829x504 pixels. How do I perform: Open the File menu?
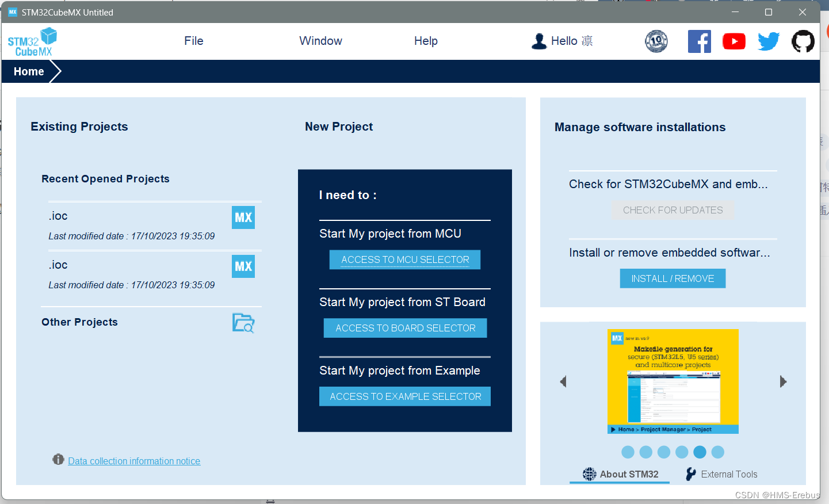(194, 41)
